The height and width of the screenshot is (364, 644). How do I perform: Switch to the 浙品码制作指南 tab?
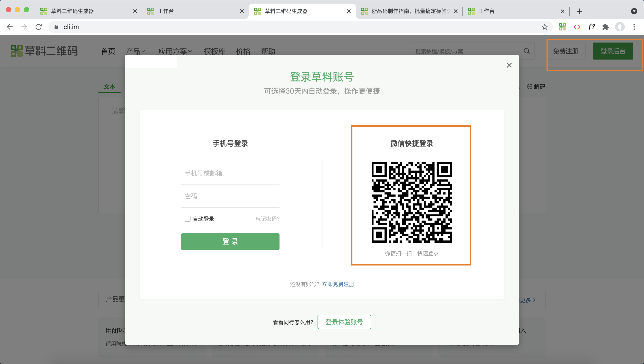tap(409, 11)
